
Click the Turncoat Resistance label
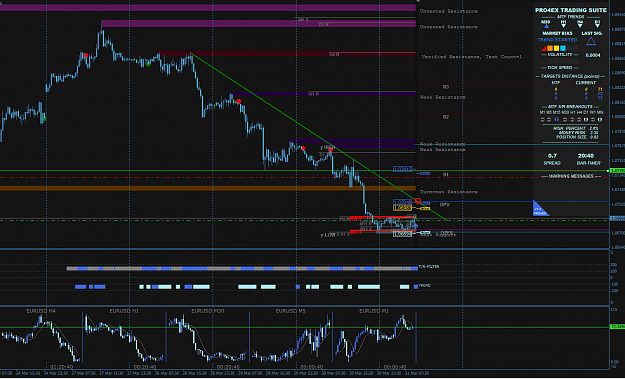click(448, 192)
